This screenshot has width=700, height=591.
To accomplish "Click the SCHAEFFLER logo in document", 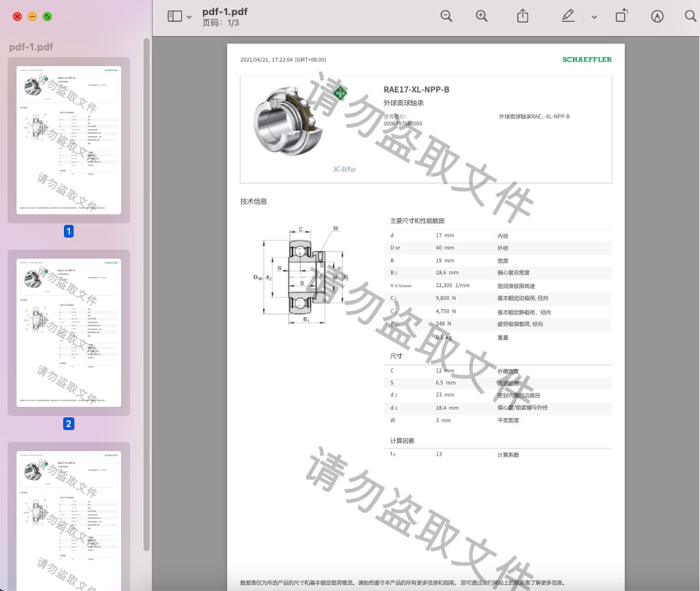I will [586, 59].
